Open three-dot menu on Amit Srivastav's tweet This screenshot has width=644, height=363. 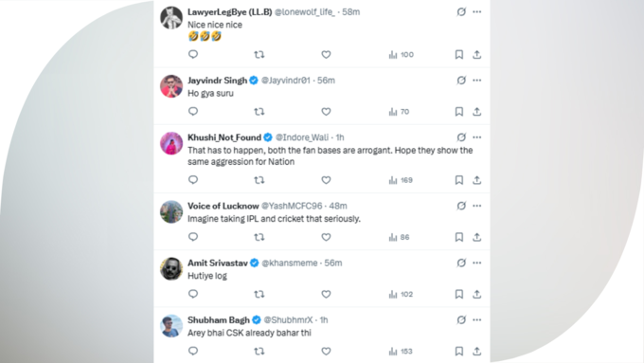476,263
